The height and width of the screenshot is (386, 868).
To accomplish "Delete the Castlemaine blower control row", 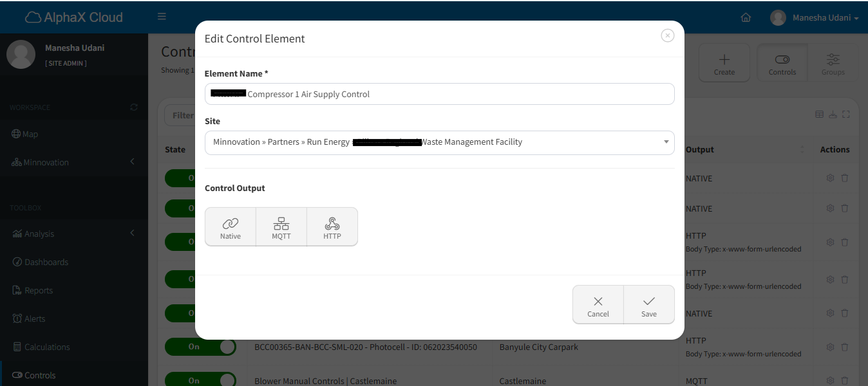I will click(845, 381).
